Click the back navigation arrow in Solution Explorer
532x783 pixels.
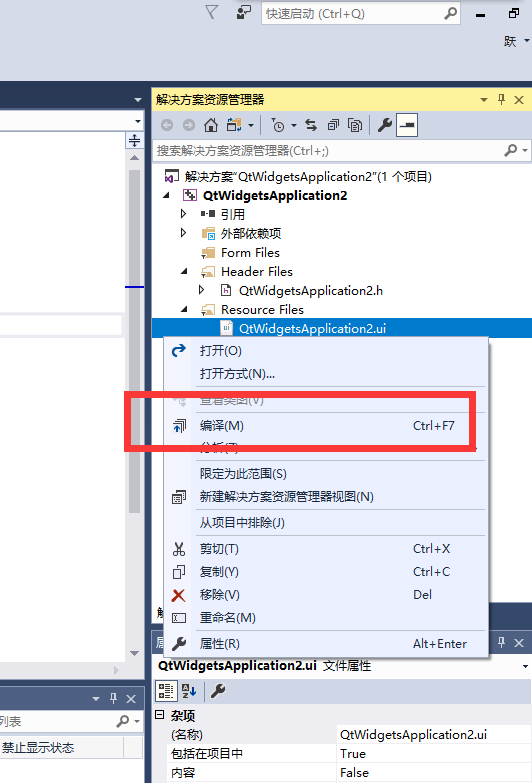(167, 125)
